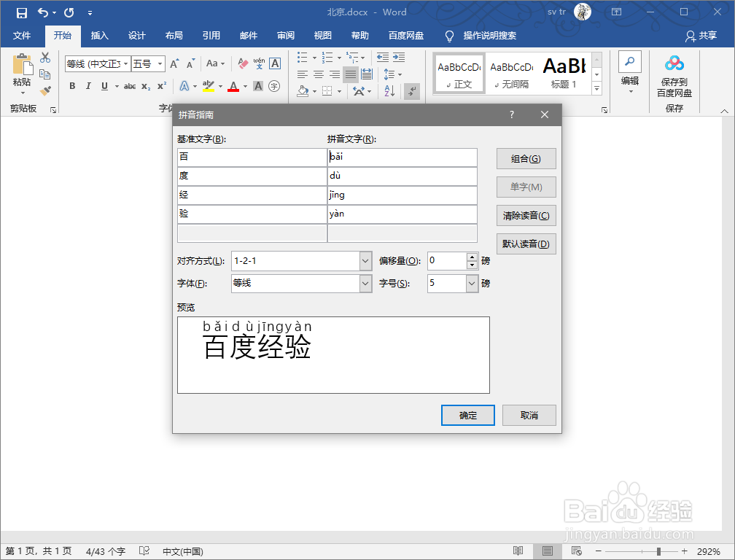Click the Sort A-Z icon
Viewport: 735px width, 560px height.
pos(389,91)
